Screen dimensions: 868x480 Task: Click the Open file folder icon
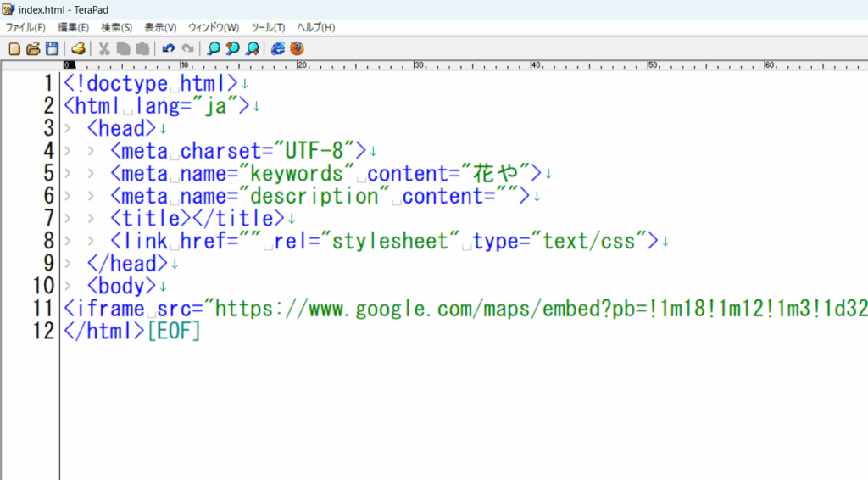point(33,48)
